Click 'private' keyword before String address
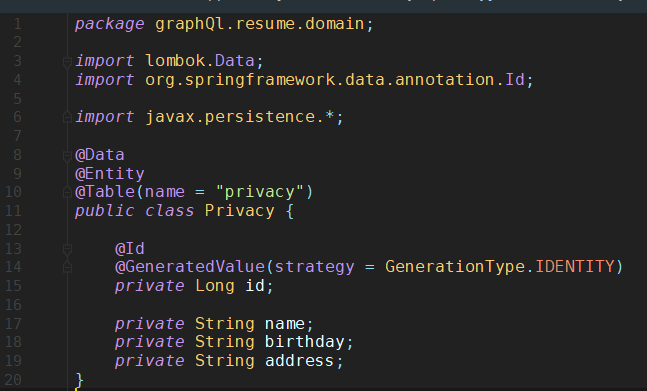The image size is (647, 391). click(x=150, y=361)
